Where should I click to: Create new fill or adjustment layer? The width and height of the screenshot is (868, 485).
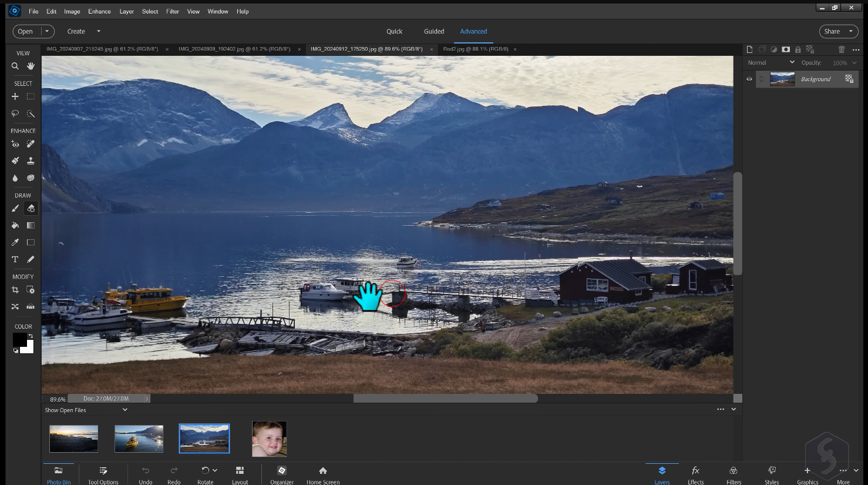coord(773,49)
